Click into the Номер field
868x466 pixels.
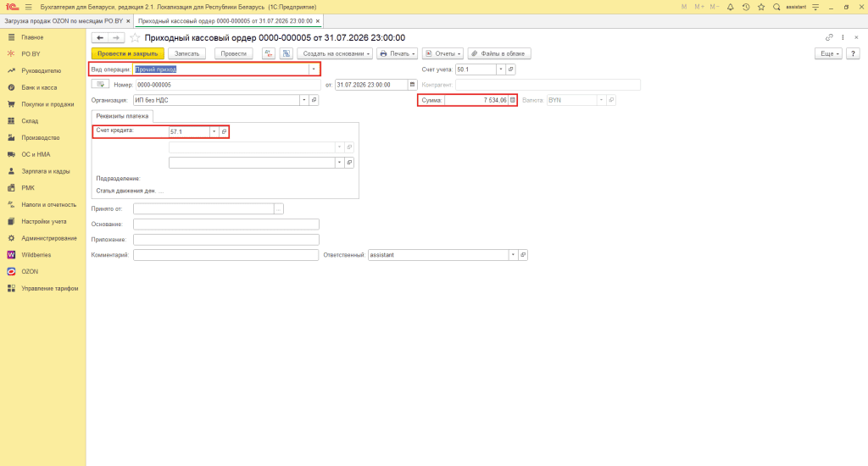coord(227,85)
